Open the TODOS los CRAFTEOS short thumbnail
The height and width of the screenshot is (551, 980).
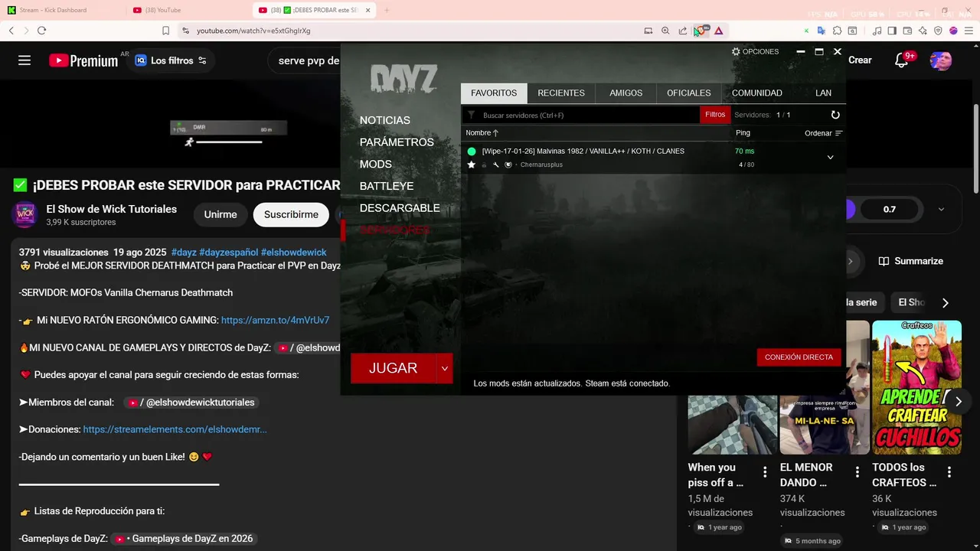click(916, 387)
